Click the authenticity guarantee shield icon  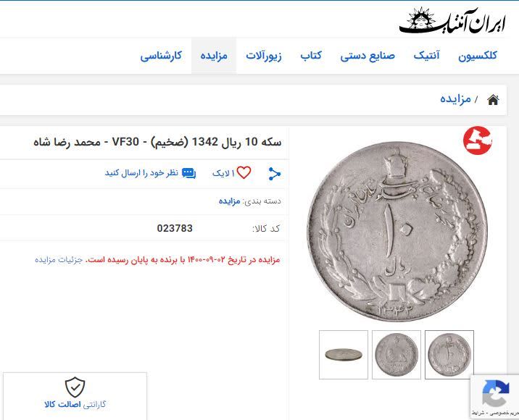point(75,387)
